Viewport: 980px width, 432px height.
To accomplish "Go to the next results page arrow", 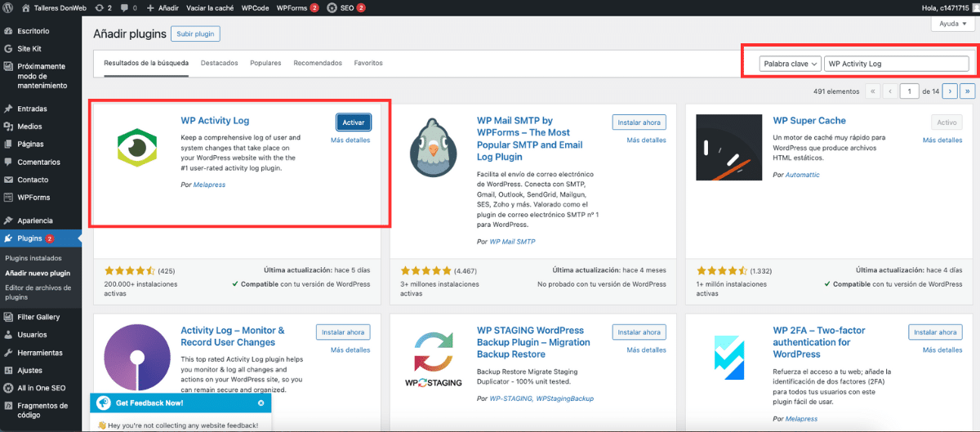I will tap(950, 91).
